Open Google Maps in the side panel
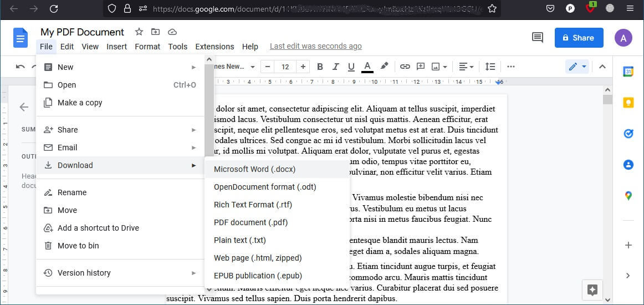Screen dimensions: 644x305 pyautogui.click(x=628, y=196)
